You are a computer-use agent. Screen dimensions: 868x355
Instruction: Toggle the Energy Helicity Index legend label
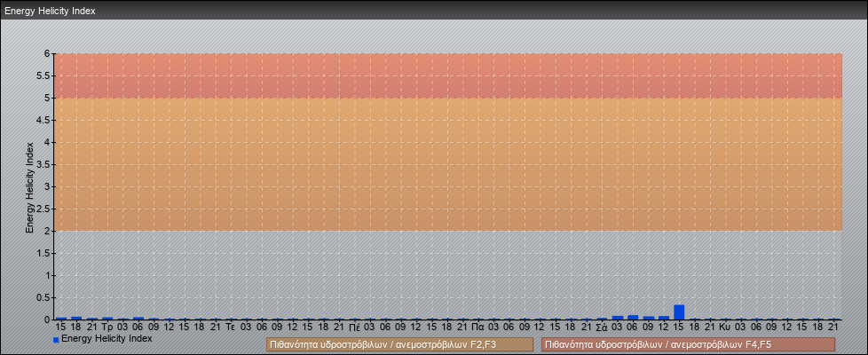click(107, 338)
